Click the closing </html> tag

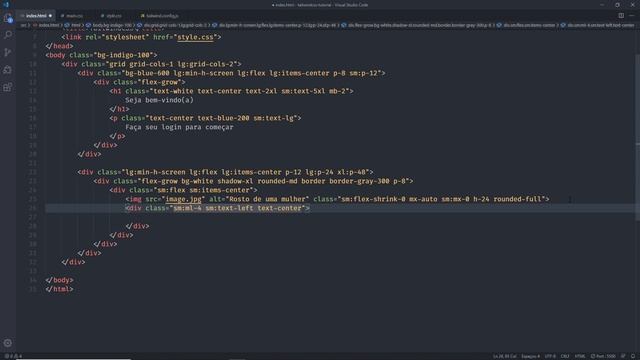[x=60, y=289]
